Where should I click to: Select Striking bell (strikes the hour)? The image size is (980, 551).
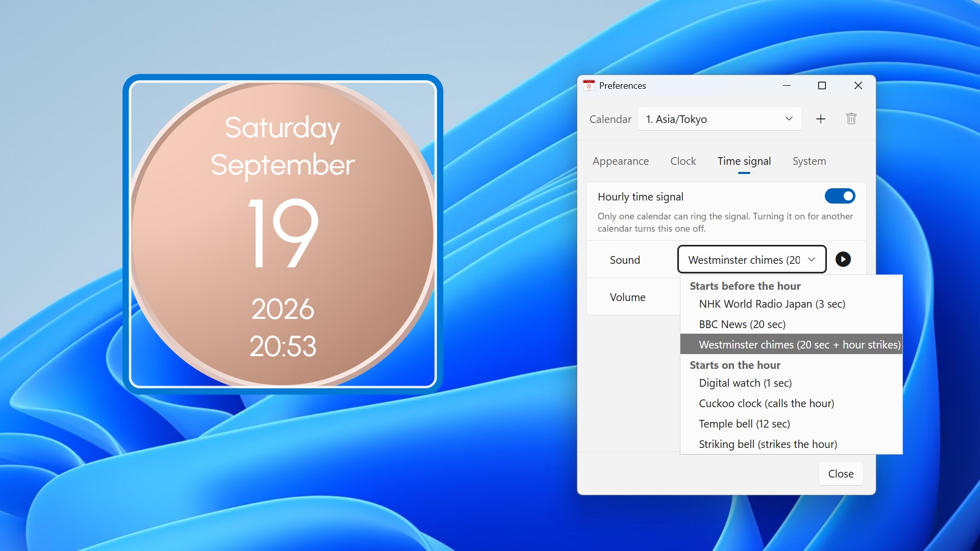click(791, 444)
